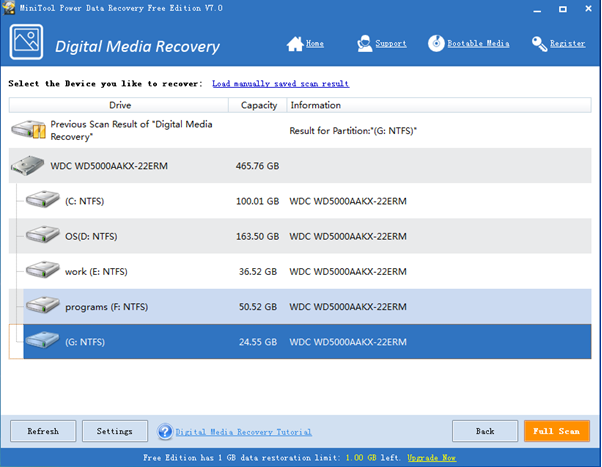Click Load manually saved scan result link

click(281, 84)
